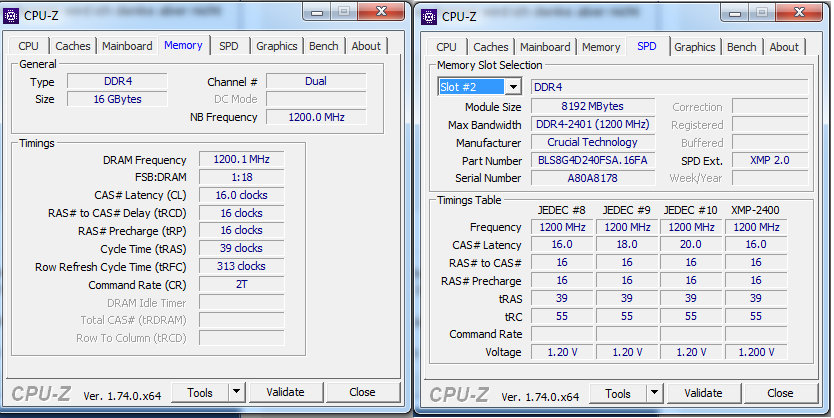Viewport: 834px width, 418px height.
Task: Open the Memory tab in the right window
Action: [x=601, y=47]
